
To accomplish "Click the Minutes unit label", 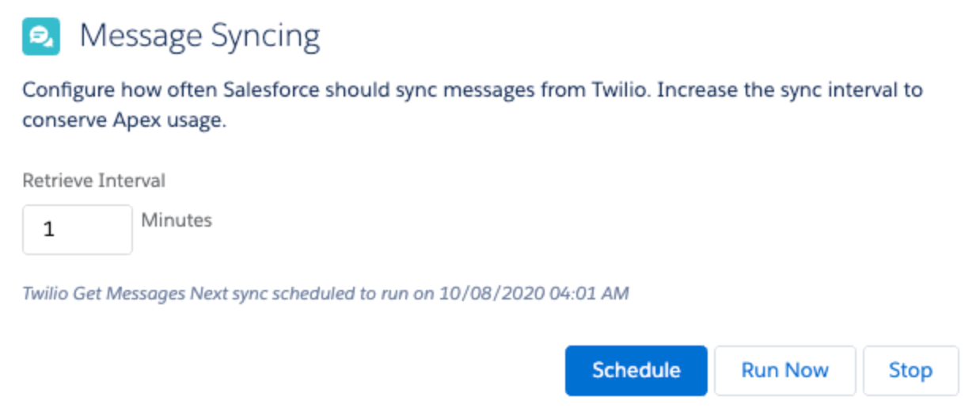I will (177, 220).
